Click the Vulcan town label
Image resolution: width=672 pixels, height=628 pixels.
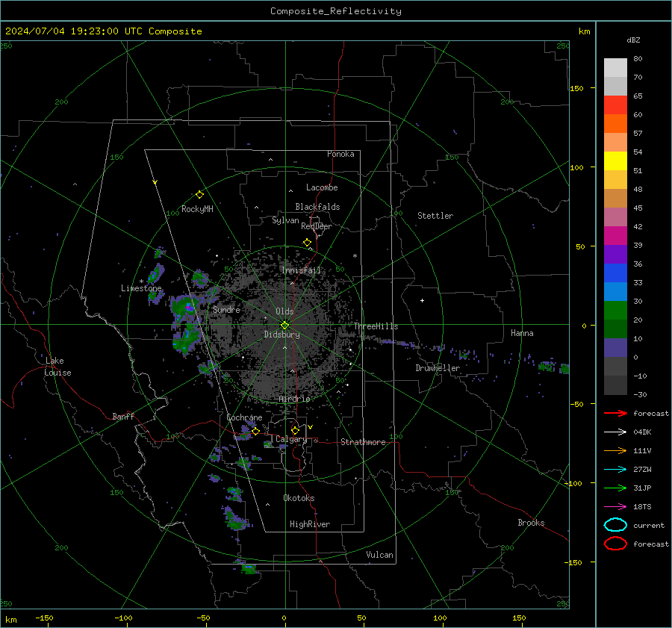pos(379,555)
